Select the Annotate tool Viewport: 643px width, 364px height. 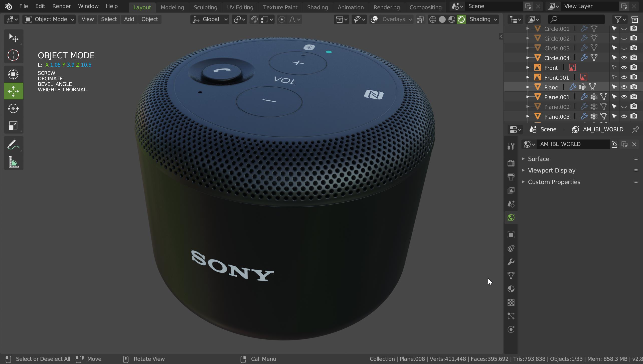coord(13,145)
